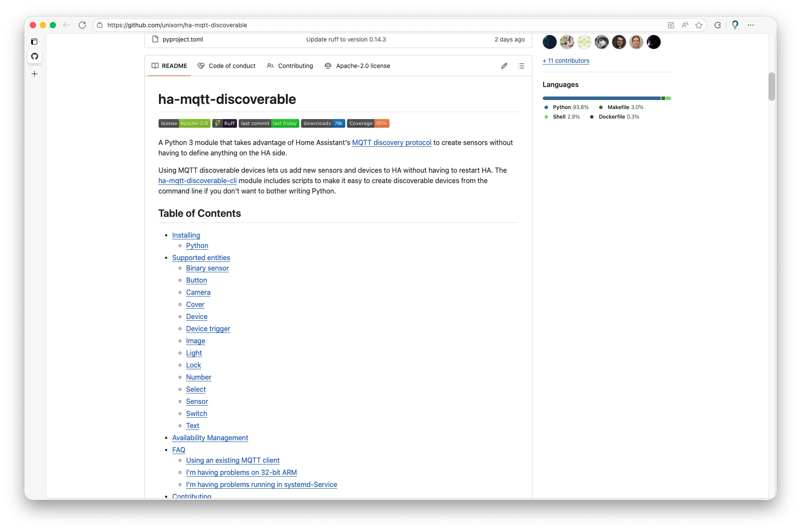801x532 pixels.
Task: Open the browser extensions puzzle icon
Action: [x=717, y=25]
